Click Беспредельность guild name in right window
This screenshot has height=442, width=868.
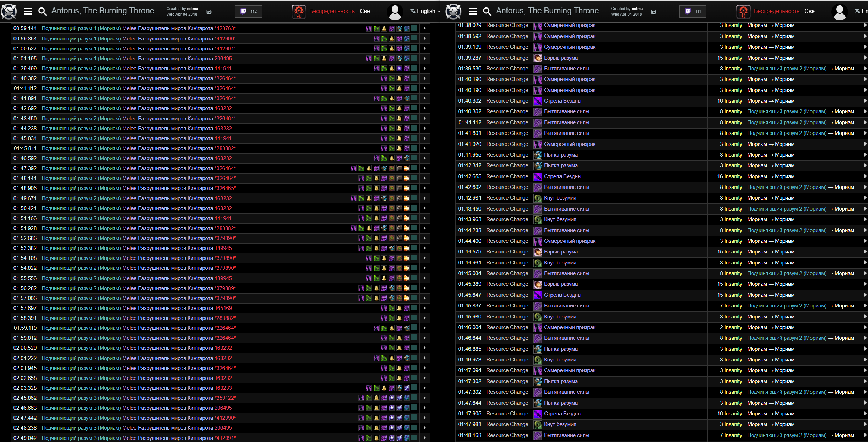click(x=776, y=11)
